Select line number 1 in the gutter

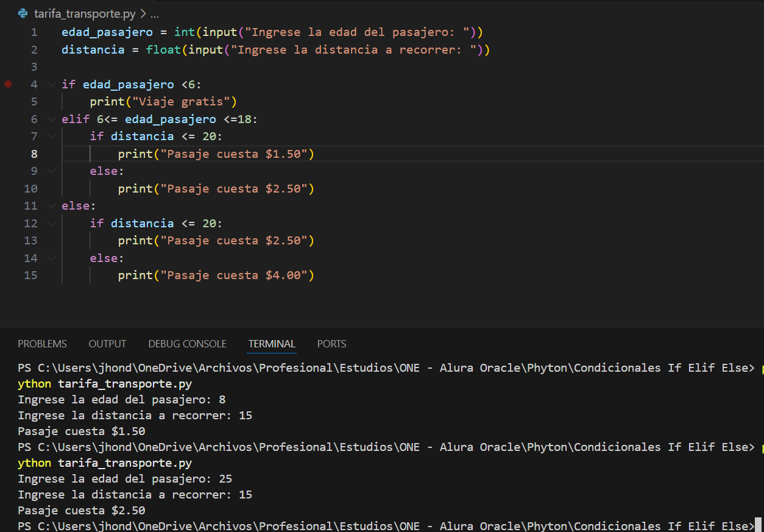click(34, 32)
